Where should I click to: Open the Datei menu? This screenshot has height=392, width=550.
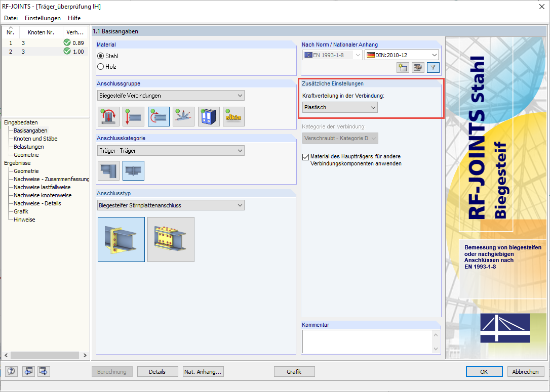11,18
